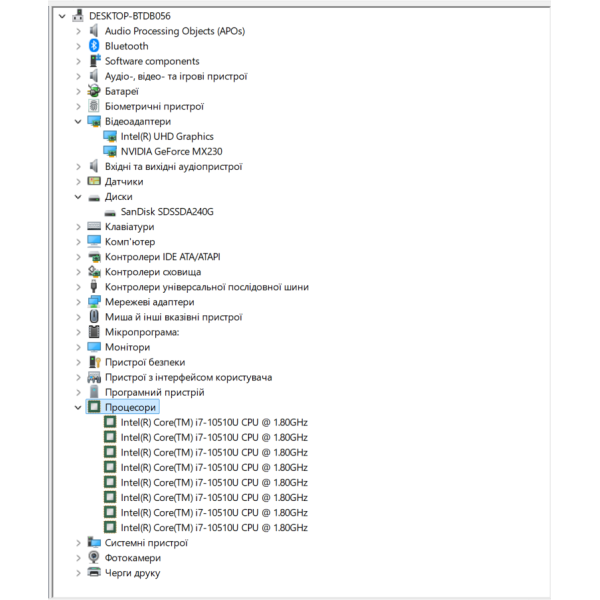Select Аудіо-, відео- та ігрові пристрої
600x600 pixels.
(176, 76)
